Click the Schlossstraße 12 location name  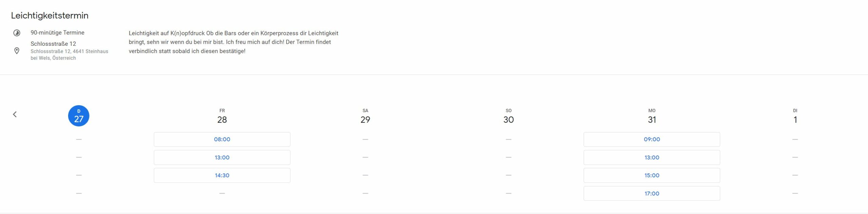53,44
